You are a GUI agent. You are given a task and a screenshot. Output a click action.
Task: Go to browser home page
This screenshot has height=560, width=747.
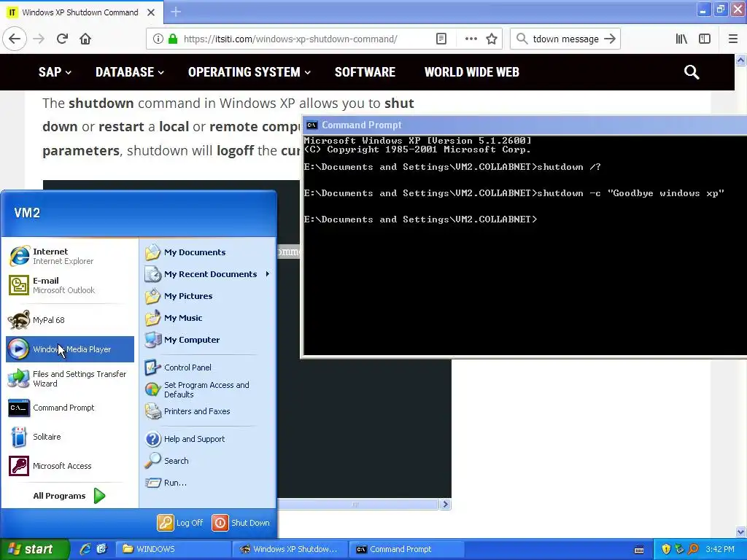tap(85, 39)
